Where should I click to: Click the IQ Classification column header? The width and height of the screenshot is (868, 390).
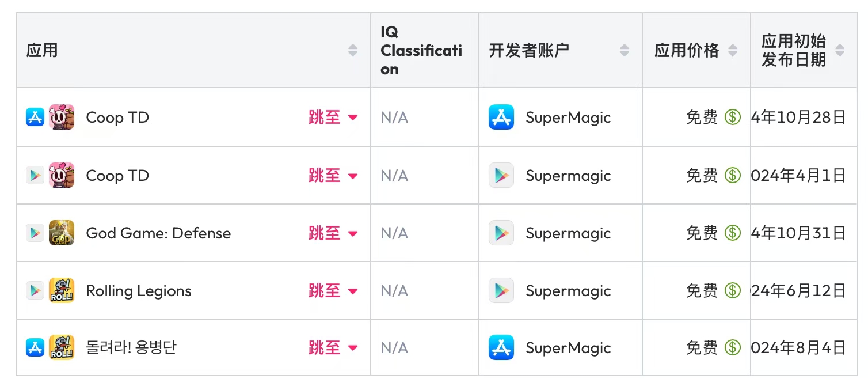coord(421,51)
